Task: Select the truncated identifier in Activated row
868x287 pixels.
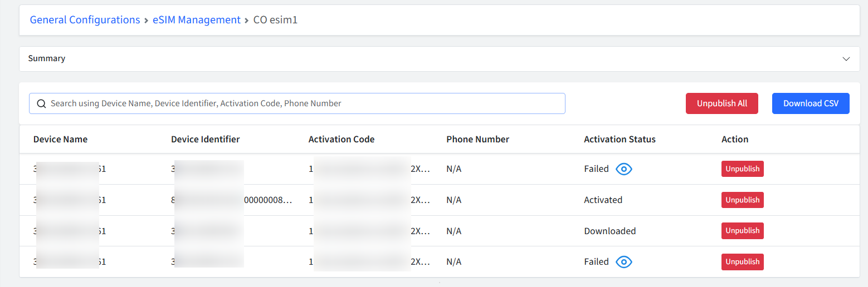Action: [x=232, y=200]
